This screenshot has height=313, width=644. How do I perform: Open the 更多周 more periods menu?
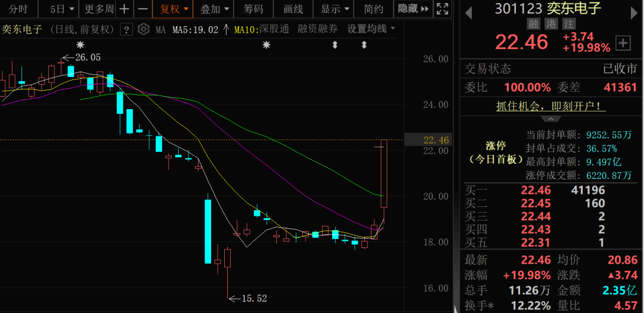tap(99, 9)
